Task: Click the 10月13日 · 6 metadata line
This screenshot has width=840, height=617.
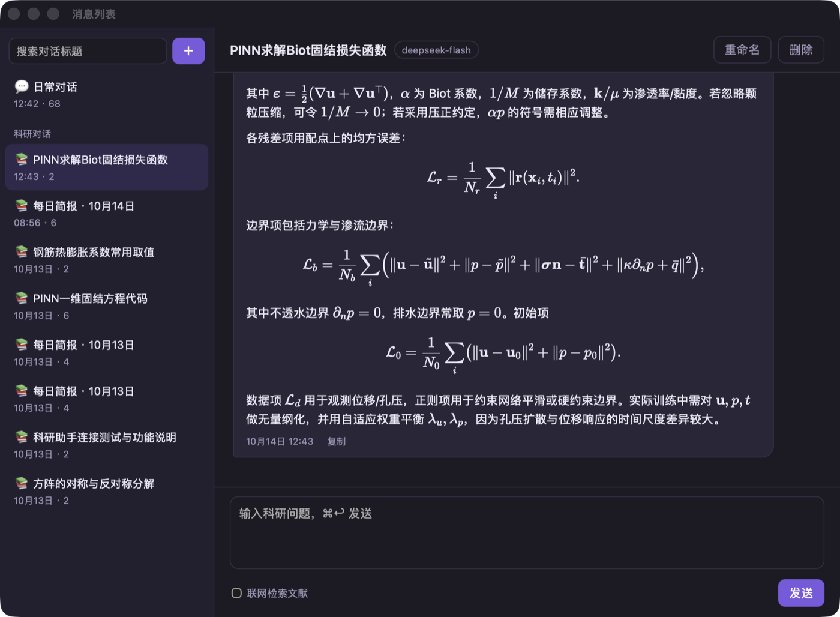Action: [41, 315]
